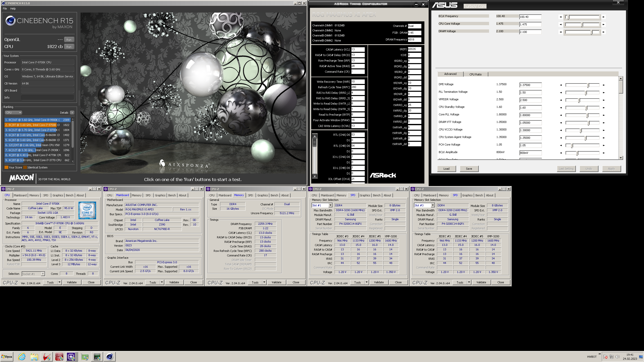Increase CPU Core Voltage with its right arrow
Viewport: 644px width, 362px height.
603,25
